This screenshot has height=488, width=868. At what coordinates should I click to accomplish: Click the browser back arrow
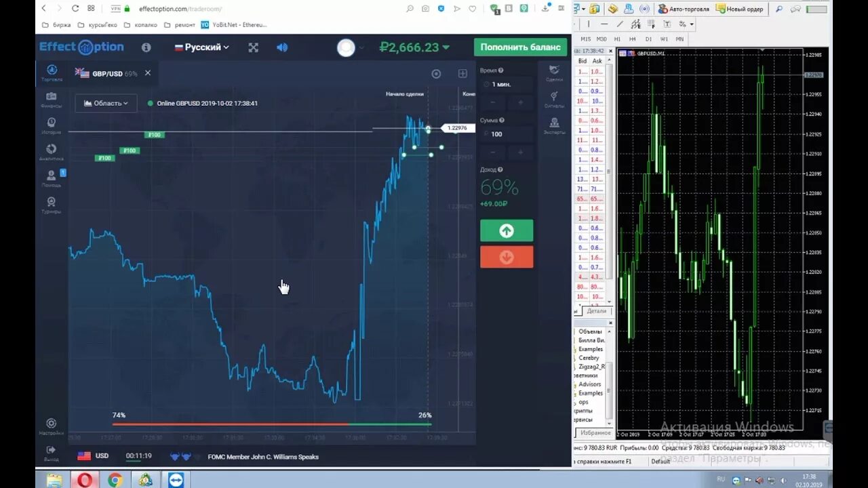click(44, 9)
